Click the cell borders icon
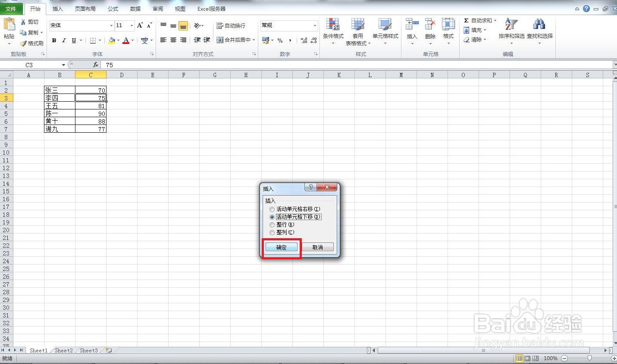The width and height of the screenshot is (617, 364). tap(93, 40)
